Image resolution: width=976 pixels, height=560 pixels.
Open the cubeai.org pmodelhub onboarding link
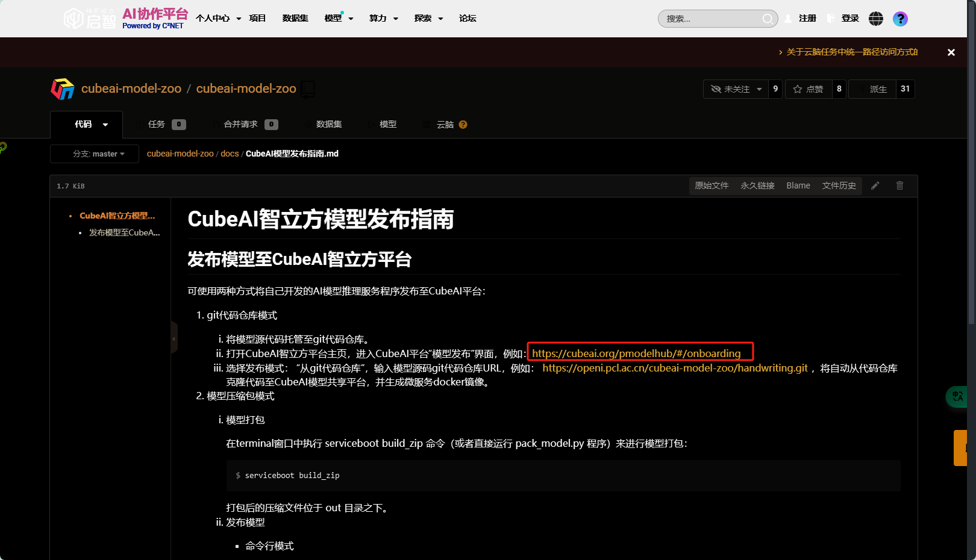point(636,354)
